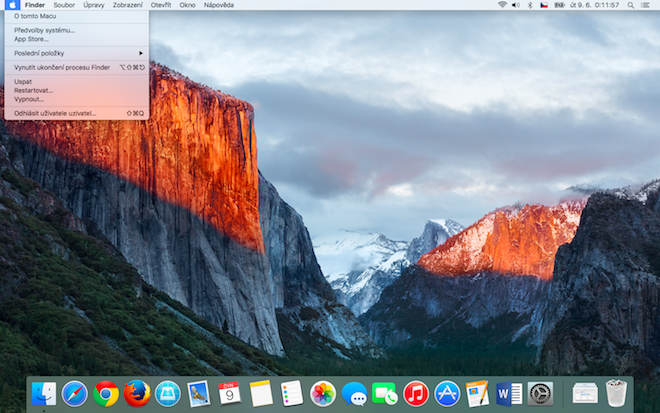The image size is (660, 413).
Task: Select Vypnout… to shut down
Action: click(30, 99)
